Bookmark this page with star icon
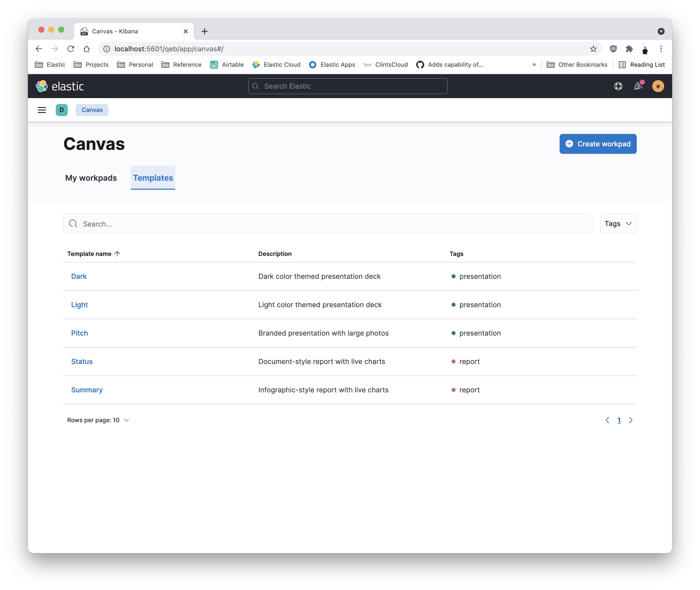 593,49
